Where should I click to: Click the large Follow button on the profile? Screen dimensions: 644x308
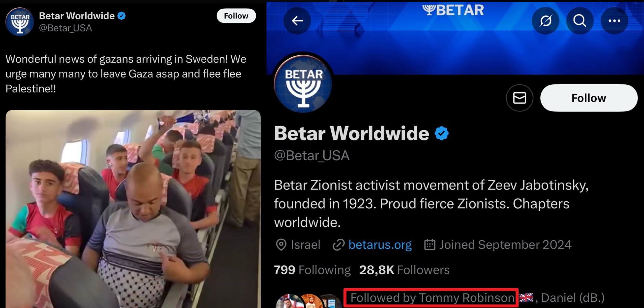pyautogui.click(x=589, y=98)
